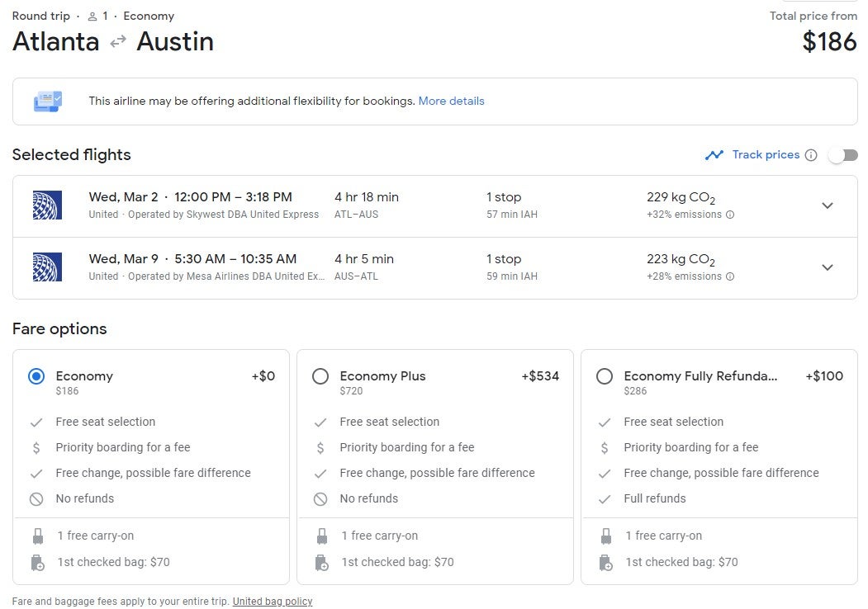This screenshot has height=609, width=868.
Task: Click the info icon beside +32% emissions
Action: 730,215
